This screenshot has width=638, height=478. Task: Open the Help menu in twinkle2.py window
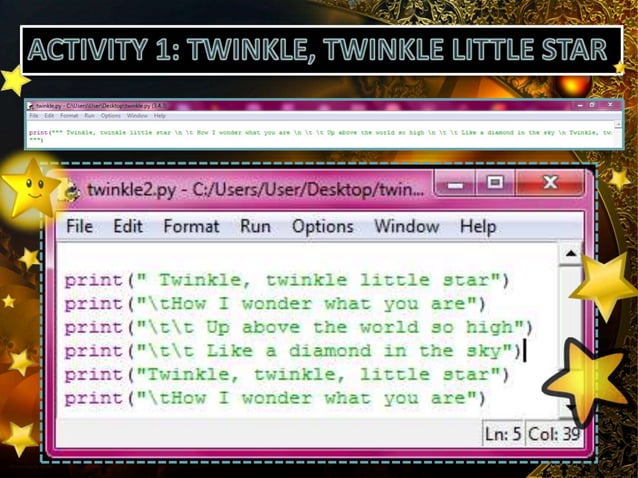(x=478, y=227)
